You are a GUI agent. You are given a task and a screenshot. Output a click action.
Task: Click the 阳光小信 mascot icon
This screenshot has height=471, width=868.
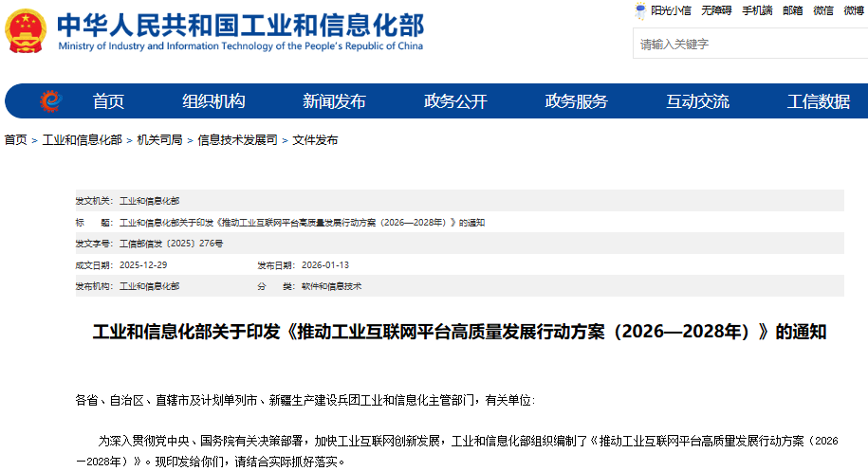[x=640, y=10]
